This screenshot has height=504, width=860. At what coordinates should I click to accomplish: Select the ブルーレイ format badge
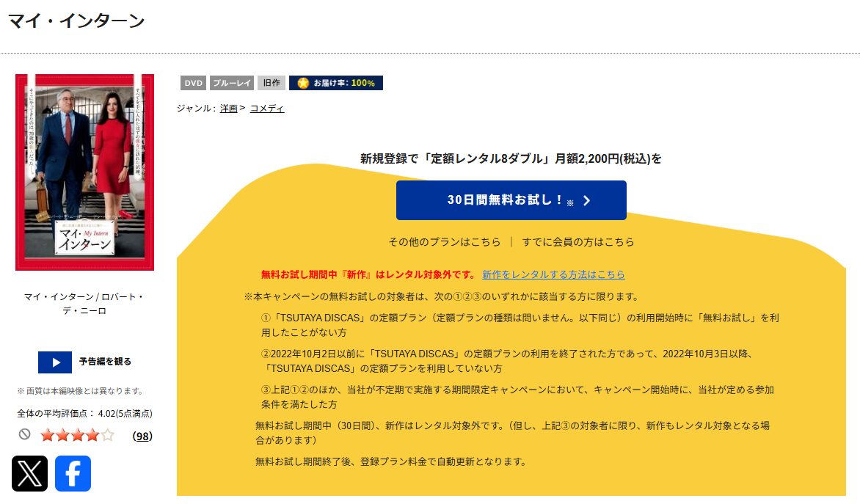[231, 83]
